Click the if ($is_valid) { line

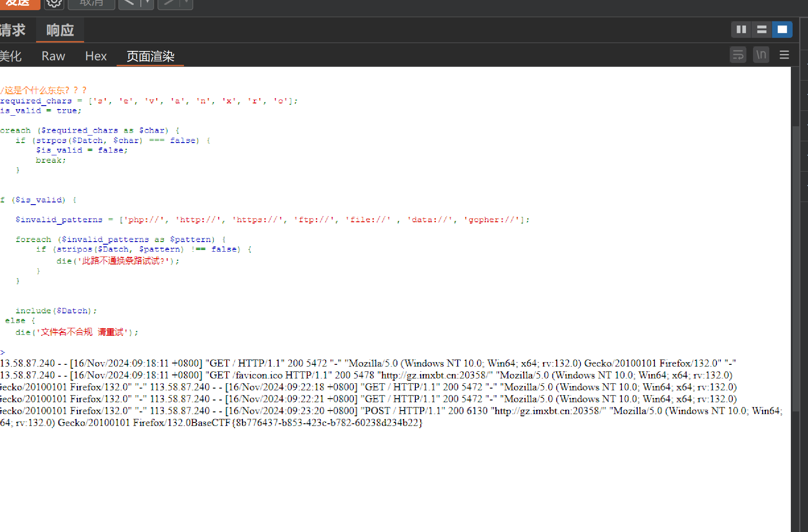click(x=38, y=200)
